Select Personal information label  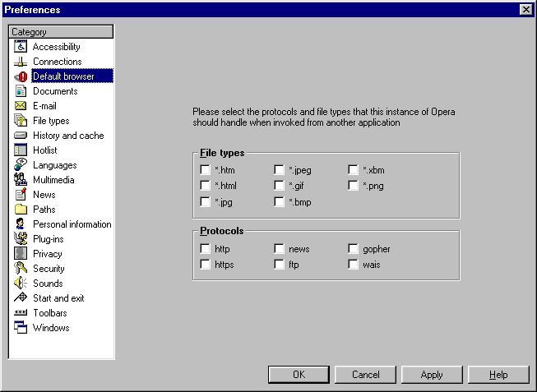[x=72, y=224]
